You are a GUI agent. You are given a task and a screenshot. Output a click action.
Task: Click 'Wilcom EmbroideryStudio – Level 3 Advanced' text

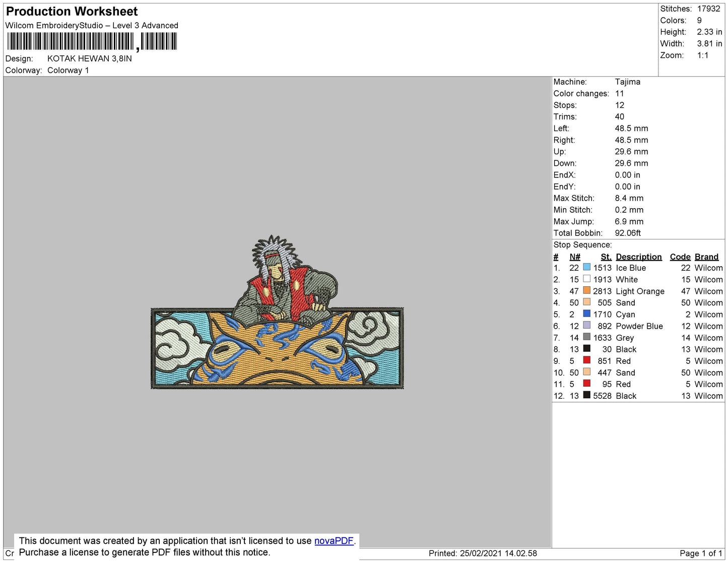(x=92, y=25)
